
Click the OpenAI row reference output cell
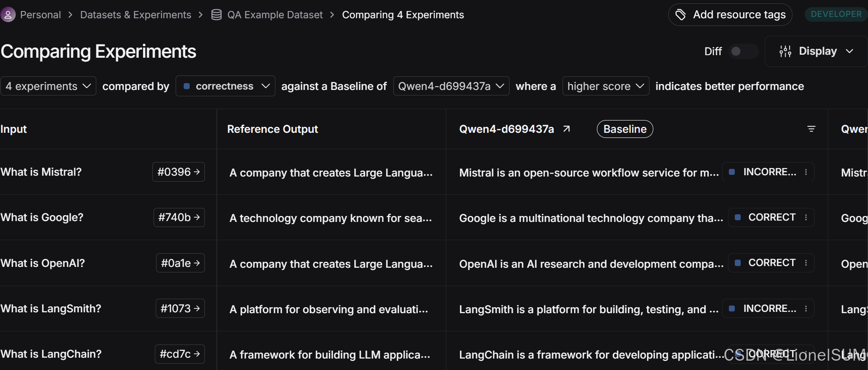[331, 264]
